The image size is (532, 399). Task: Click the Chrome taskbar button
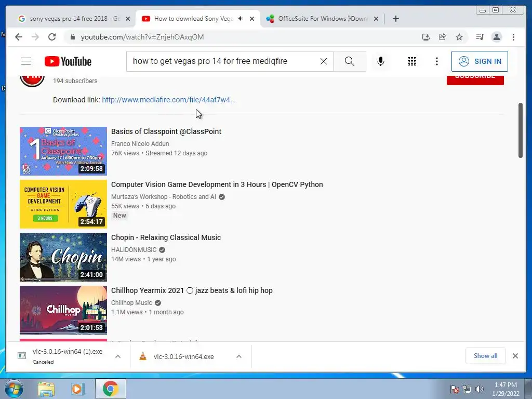coord(110,389)
